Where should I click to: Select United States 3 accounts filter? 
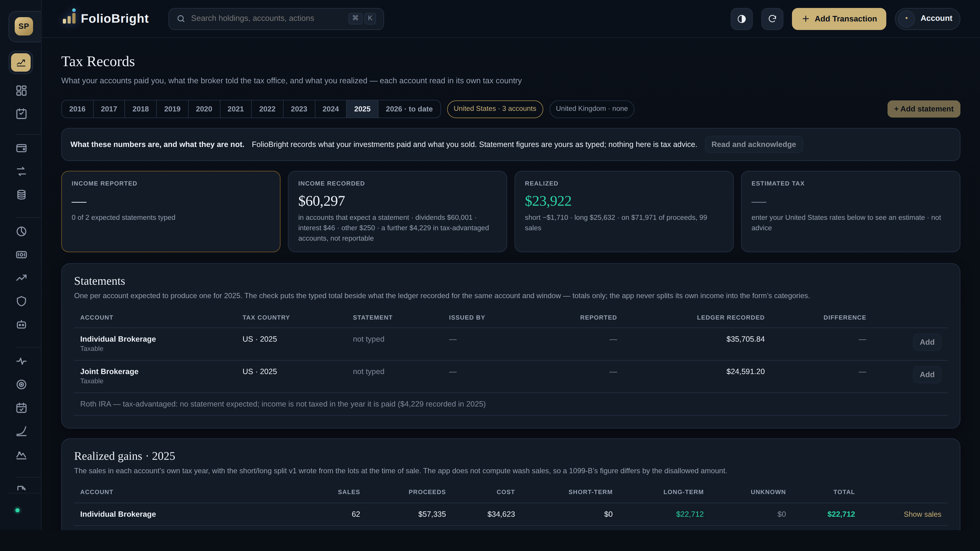point(495,109)
